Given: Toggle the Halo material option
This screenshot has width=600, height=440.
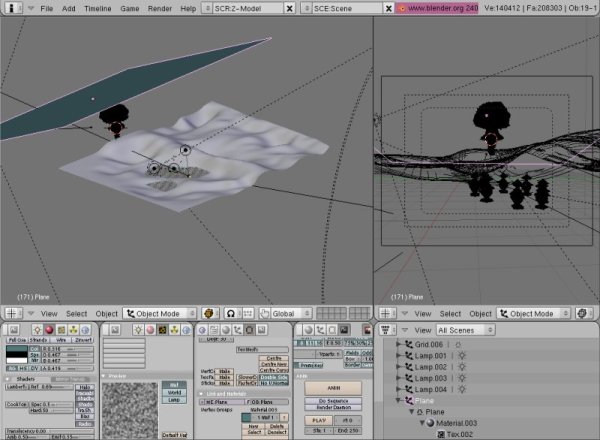Looking at the screenshot, I should [x=85, y=387].
